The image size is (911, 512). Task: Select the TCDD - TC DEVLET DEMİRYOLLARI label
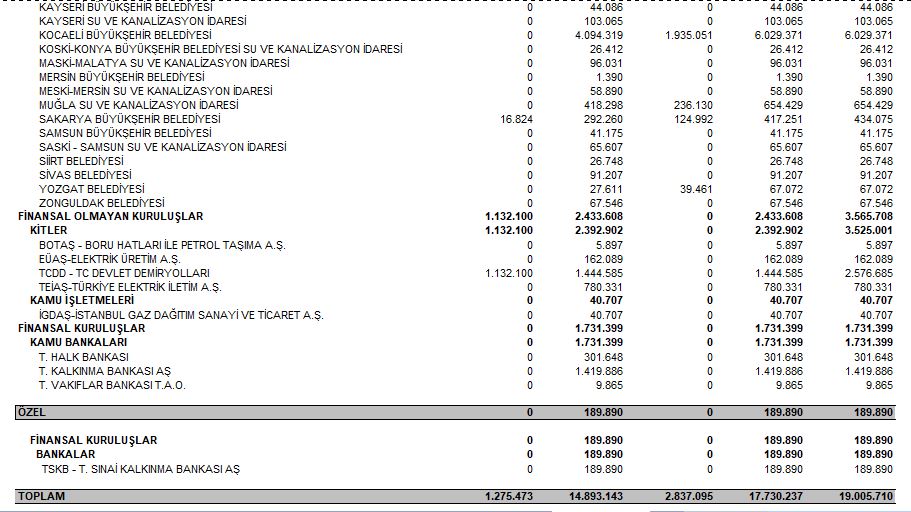click(124, 273)
